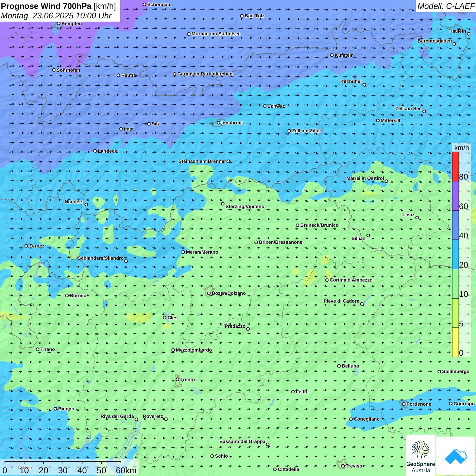Click the Pordenone city label
The image size is (476, 476).
(419, 404)
